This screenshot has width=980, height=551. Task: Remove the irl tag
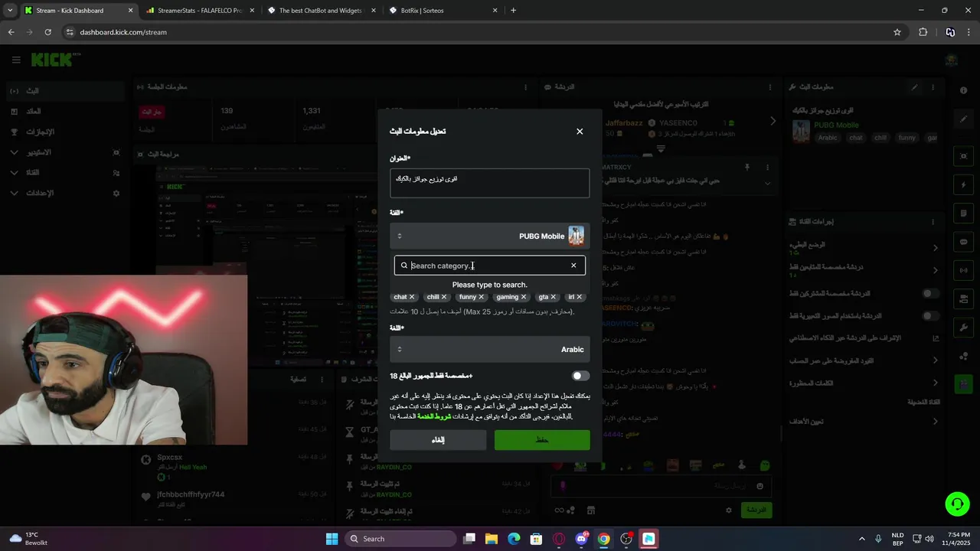click(x=580, y=297)
